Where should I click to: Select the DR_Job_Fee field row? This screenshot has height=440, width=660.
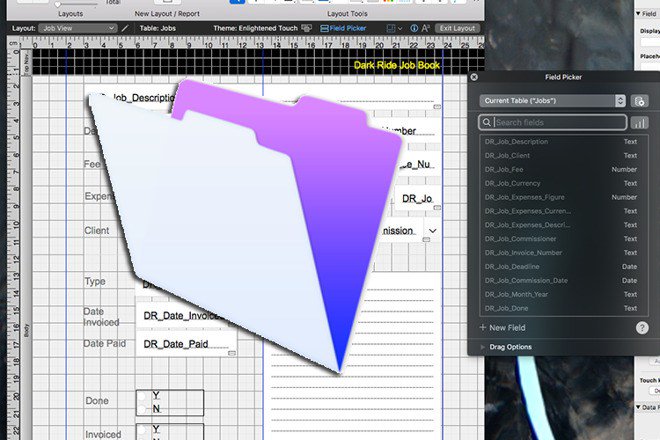point(563,170)
